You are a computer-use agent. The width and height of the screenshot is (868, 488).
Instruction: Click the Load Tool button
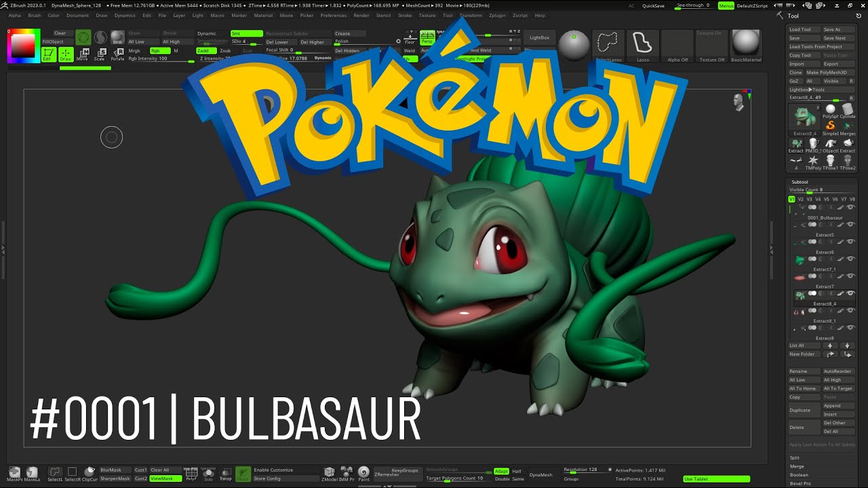click(x=804, y=30)
